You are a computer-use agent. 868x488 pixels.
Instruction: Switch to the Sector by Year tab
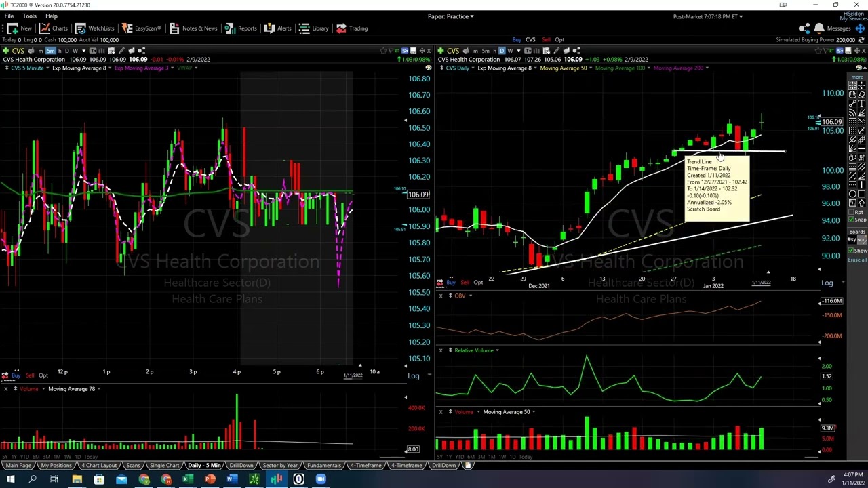coord(280,466)
